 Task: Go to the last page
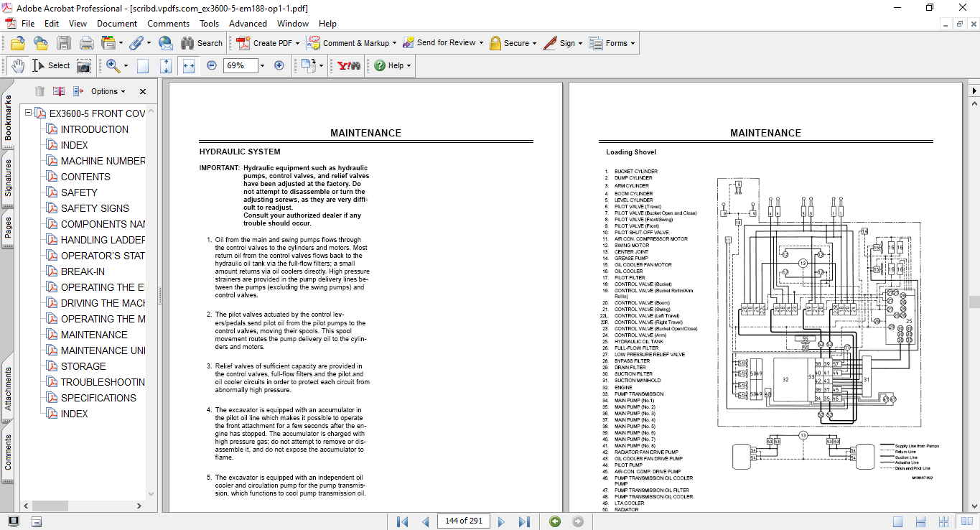coord(524,521)
